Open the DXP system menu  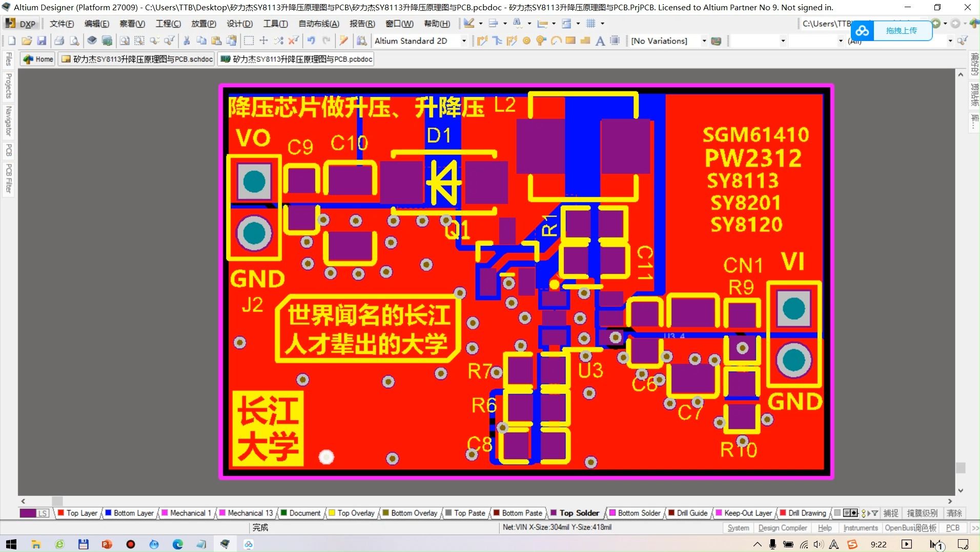click(x=22, y=24)
